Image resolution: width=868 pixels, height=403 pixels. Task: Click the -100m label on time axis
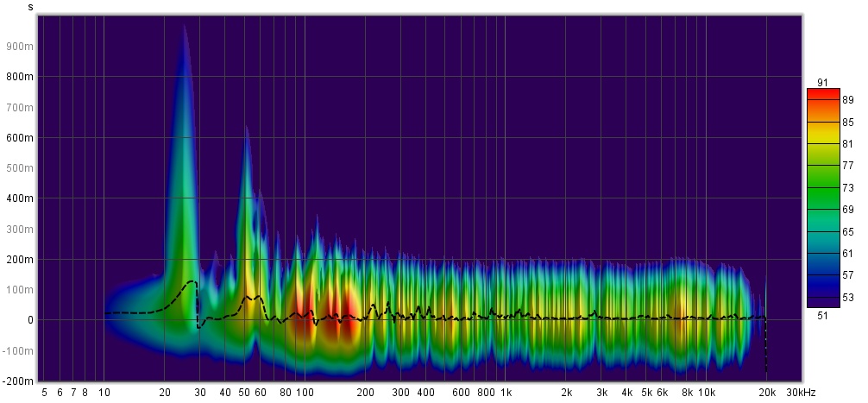click(18, 351)
